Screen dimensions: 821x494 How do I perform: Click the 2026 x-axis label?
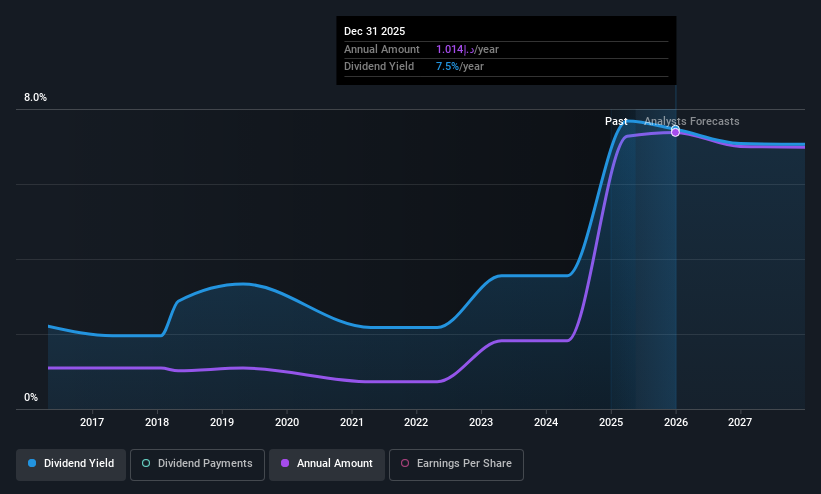point(676,422)
